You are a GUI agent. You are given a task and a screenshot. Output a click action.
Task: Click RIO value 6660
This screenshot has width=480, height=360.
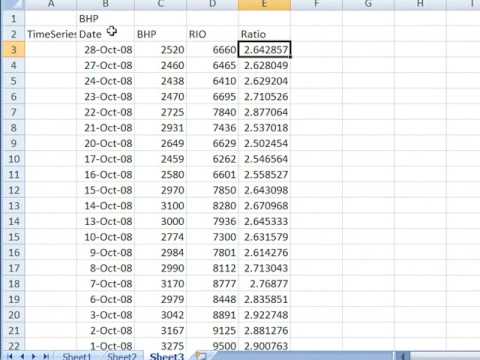212,50
